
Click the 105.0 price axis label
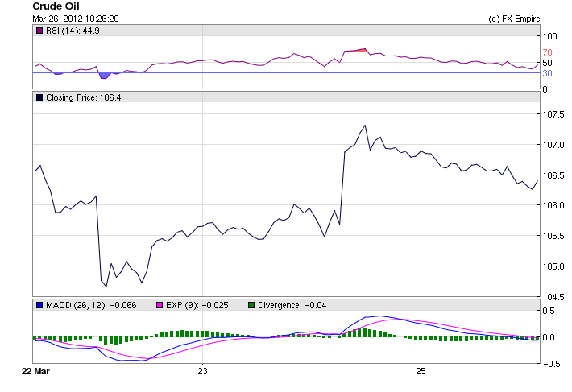[553, 266]
